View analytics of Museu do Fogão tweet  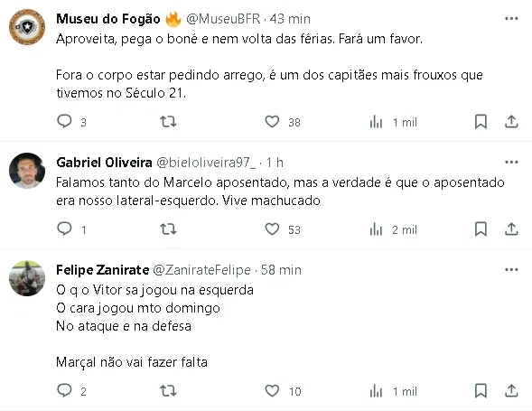click(376, 122)
